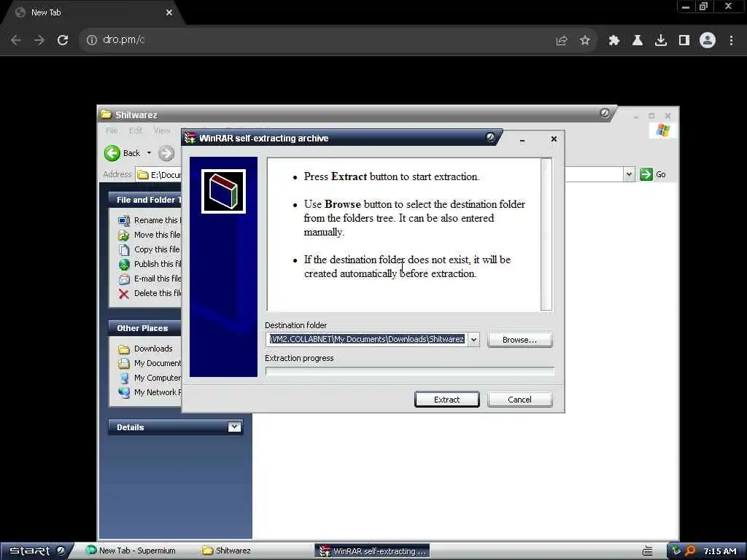This screenshot has height=560, width=747.
Task: Select the Destination folder path field
Action: pos(367,340)
